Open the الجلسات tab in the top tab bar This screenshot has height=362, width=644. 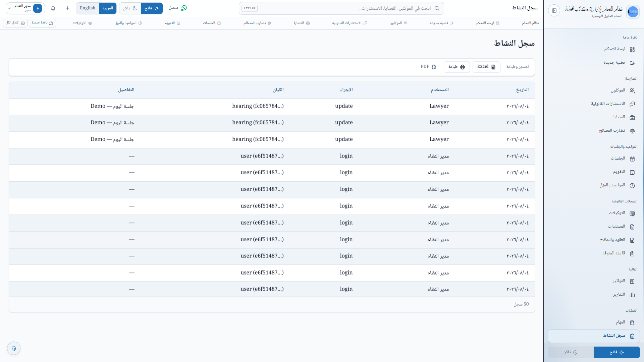tap(212, 23)
